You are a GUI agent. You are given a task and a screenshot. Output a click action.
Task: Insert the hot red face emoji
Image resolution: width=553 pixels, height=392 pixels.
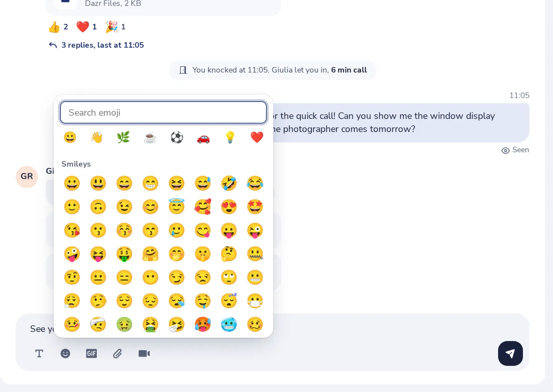[203, 324]
